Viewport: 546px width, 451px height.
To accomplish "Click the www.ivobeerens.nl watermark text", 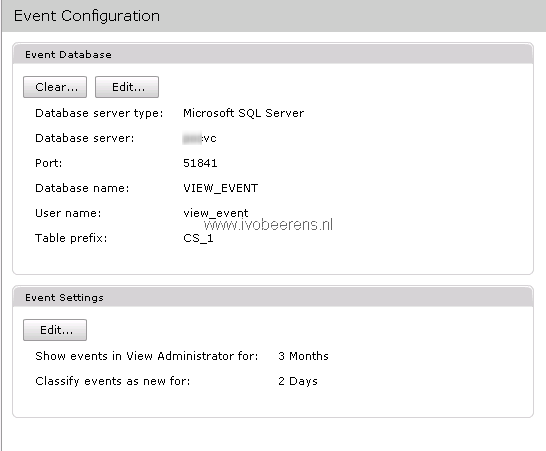I will (268, 225).
